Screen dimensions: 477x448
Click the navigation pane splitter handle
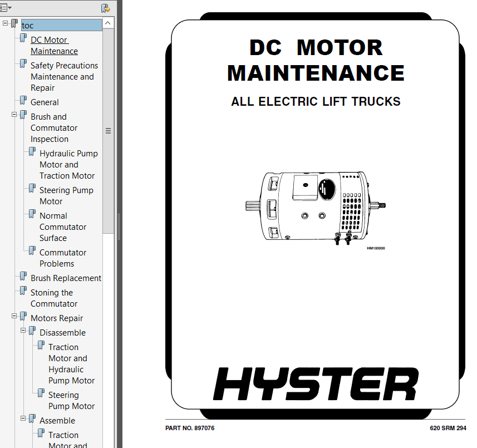119,227
